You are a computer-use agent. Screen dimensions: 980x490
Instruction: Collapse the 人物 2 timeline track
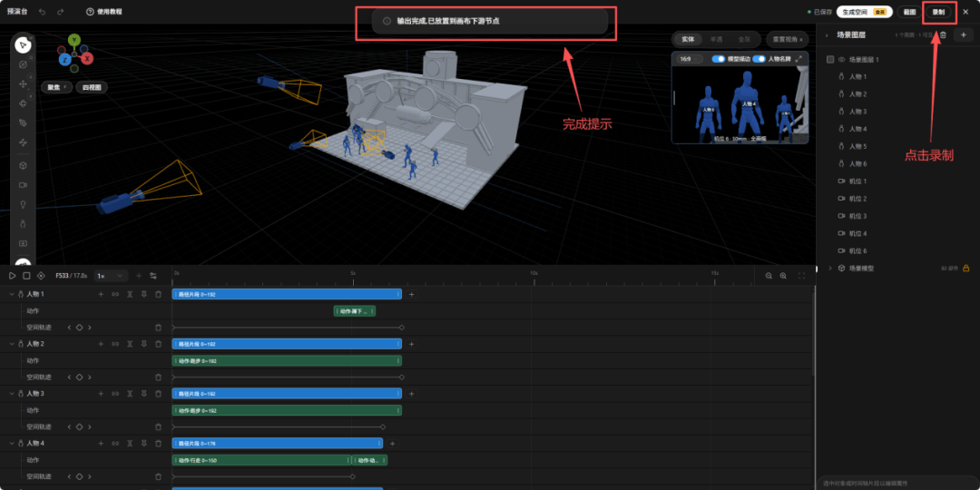[x=11, y=344]
